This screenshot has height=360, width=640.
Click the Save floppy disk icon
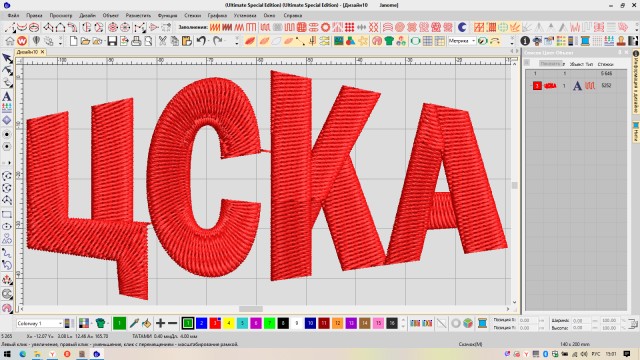(112, 41)
